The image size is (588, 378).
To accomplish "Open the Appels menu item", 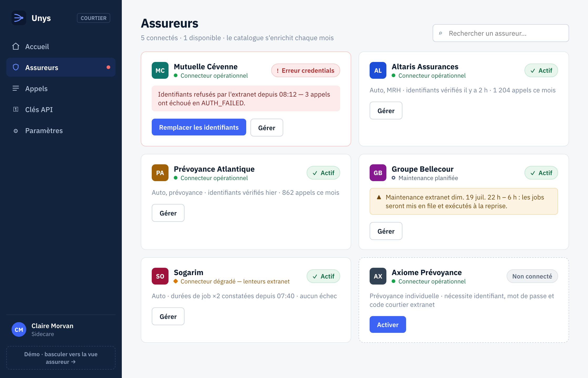I will click(61, 88).
